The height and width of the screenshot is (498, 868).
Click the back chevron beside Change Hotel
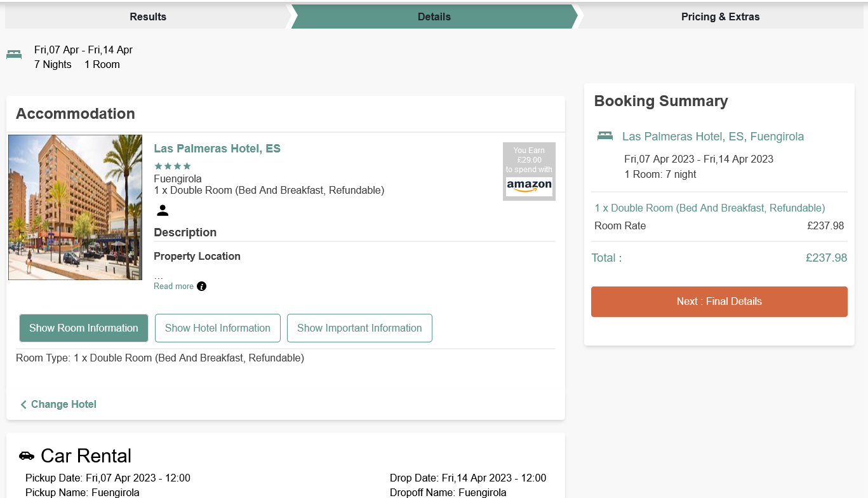[23, 404]
